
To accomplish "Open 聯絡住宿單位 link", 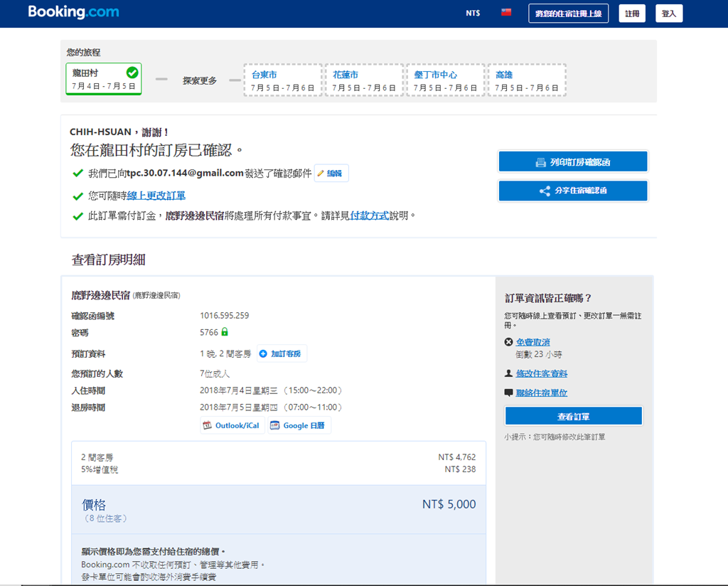I will (541, 393).
